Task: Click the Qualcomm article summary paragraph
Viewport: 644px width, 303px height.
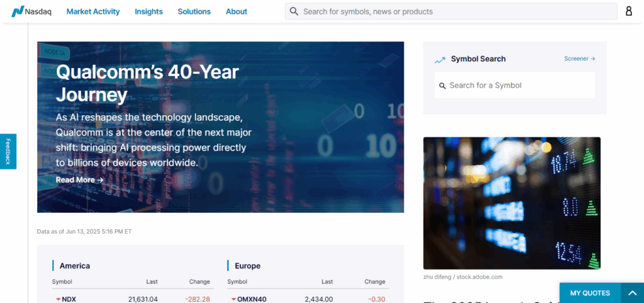Action: tap(154, 140)
